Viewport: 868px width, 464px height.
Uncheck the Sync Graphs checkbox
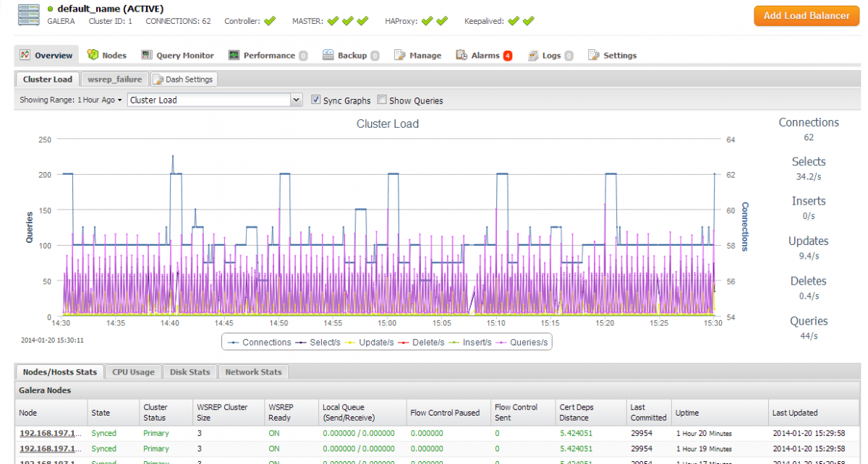click(315, 100)
